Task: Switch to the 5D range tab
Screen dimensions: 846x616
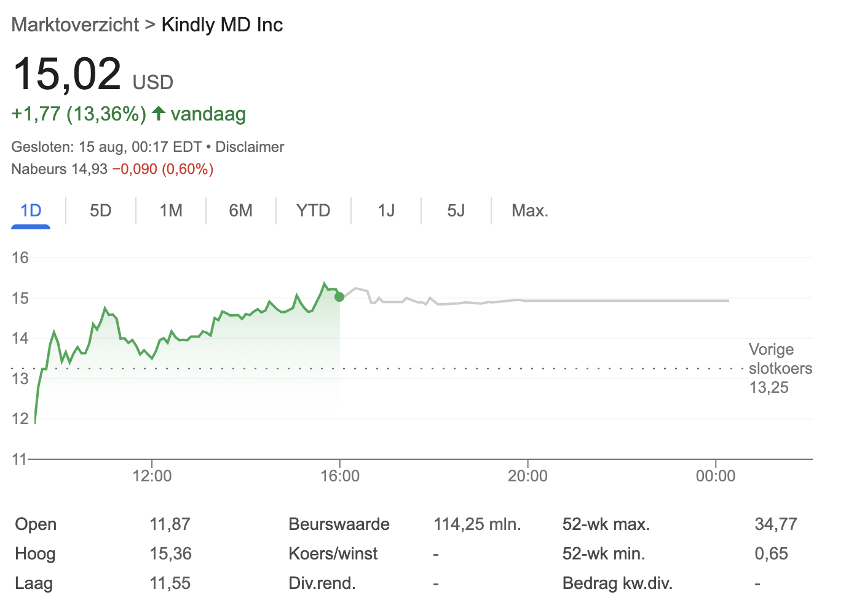Action: pyautogui.click(x=100, y=211)
